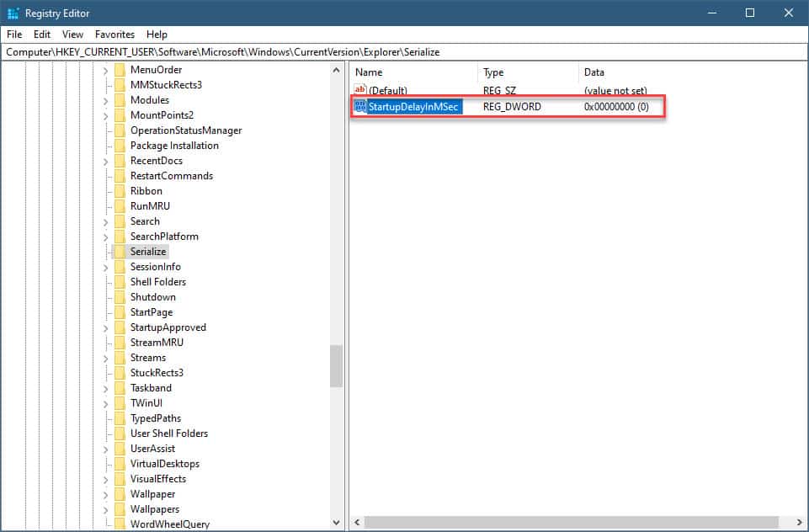
Task: Select the StartupDelayInMSec DWORD value icon
Action: (360, 106)
